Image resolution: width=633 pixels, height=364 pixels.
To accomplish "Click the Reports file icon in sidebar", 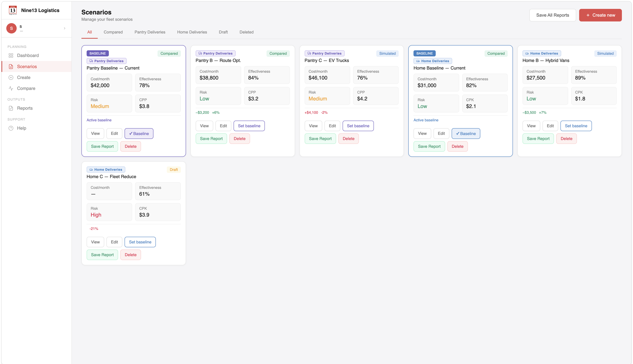I will pos(11,108).
